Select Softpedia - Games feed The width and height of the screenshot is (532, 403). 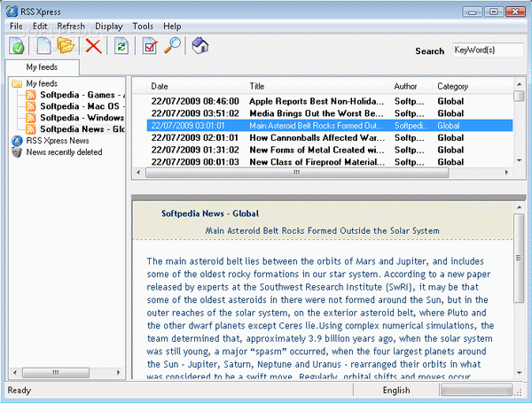[x=82, y=95]
